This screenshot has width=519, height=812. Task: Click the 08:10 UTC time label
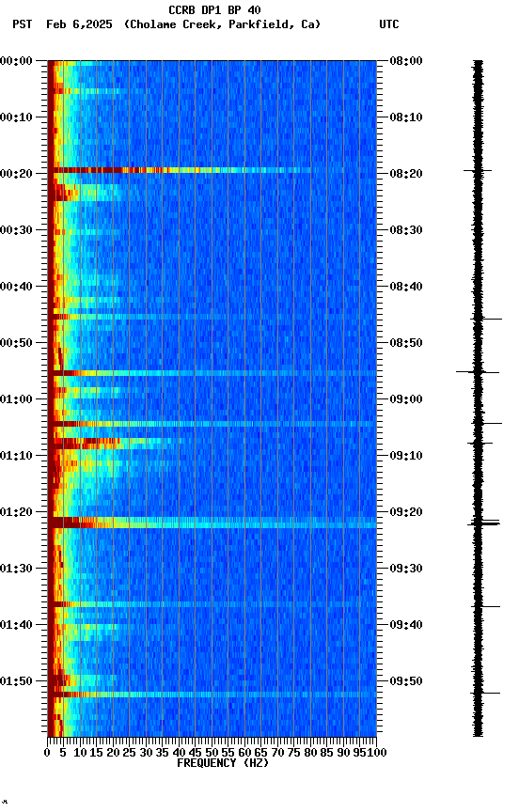406,117
